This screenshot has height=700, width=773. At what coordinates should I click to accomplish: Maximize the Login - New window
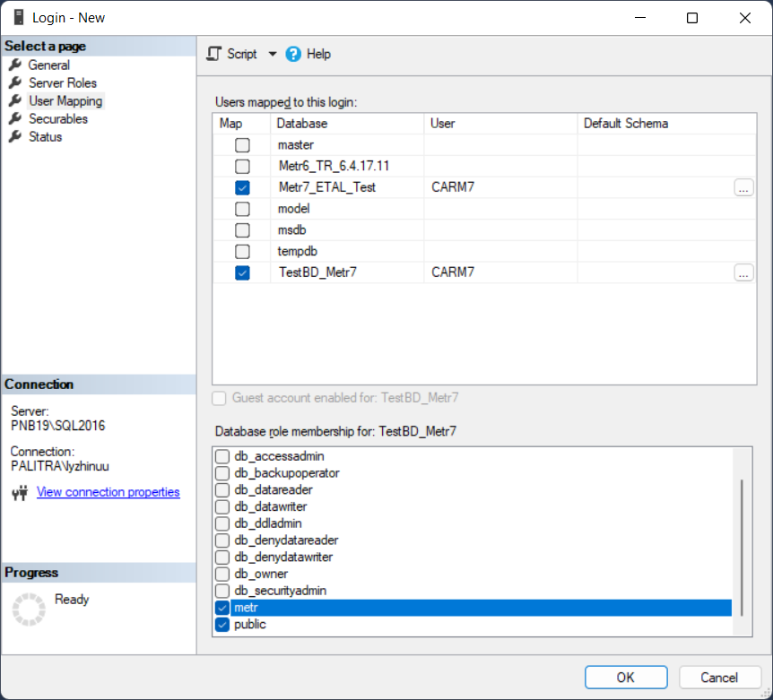pyautogui.click(x=692, y=18)
